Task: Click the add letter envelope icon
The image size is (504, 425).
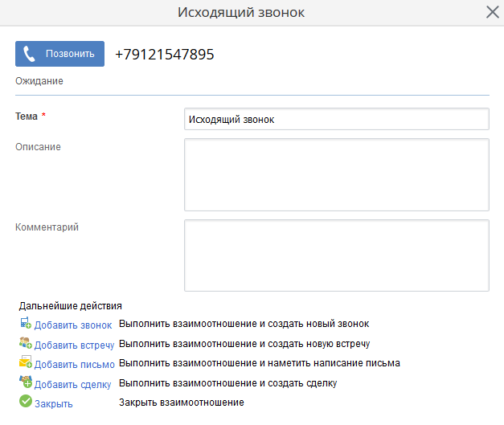Action: [x=25, y=363]
